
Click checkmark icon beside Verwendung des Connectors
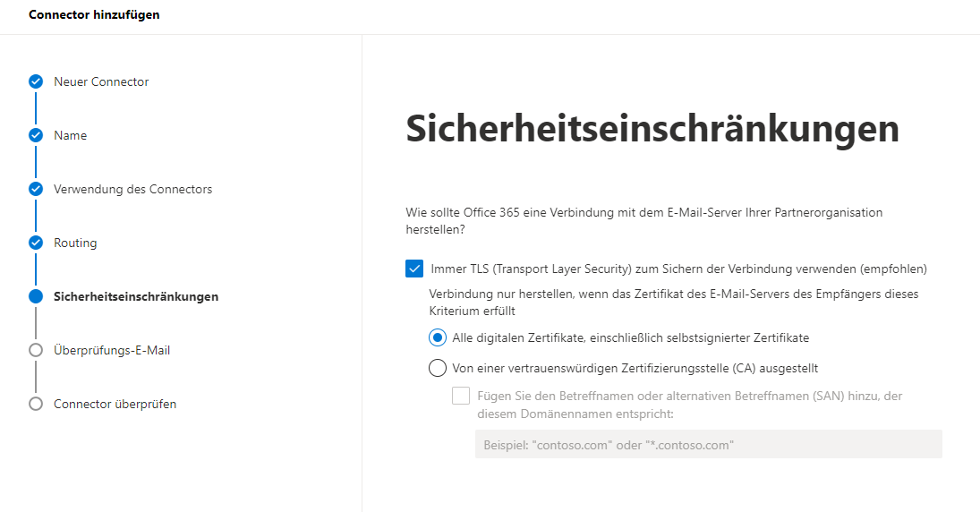(36, 189)
